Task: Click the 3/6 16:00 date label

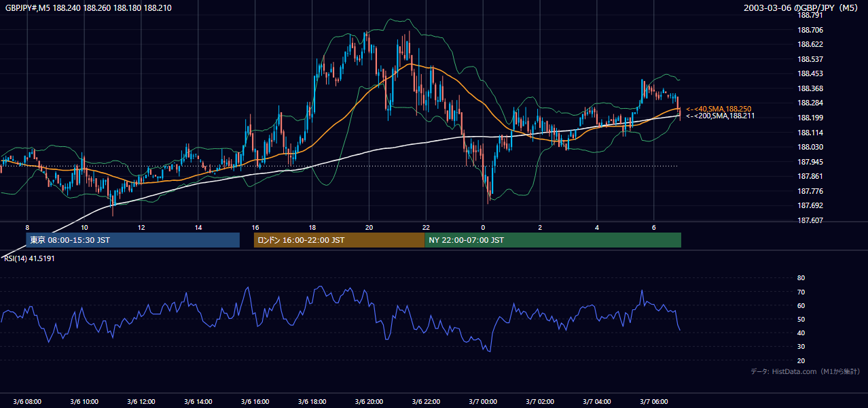Action: [x=255, y=402]
